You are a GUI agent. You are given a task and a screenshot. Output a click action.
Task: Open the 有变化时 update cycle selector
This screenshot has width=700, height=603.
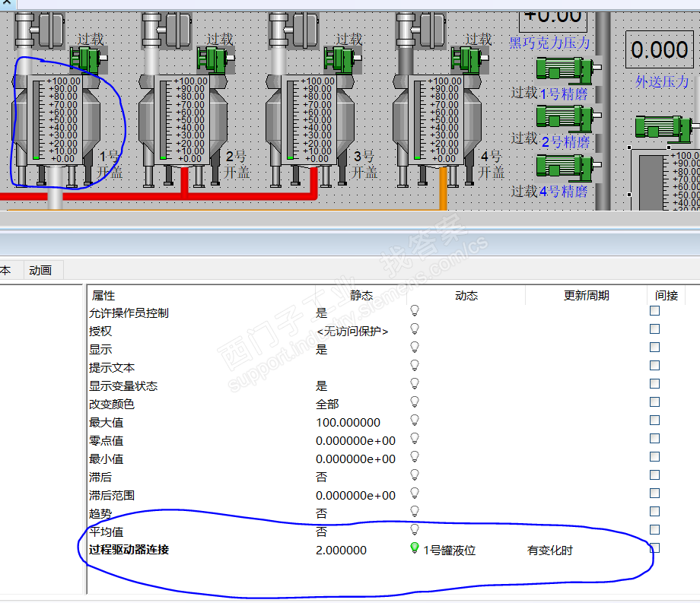click(x=549, y=551)
